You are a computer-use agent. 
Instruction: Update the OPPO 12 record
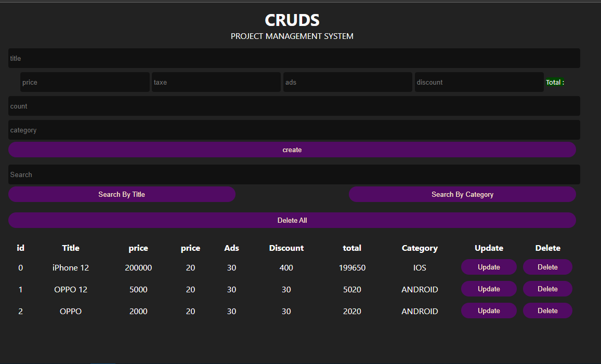[x=489, y=289]
